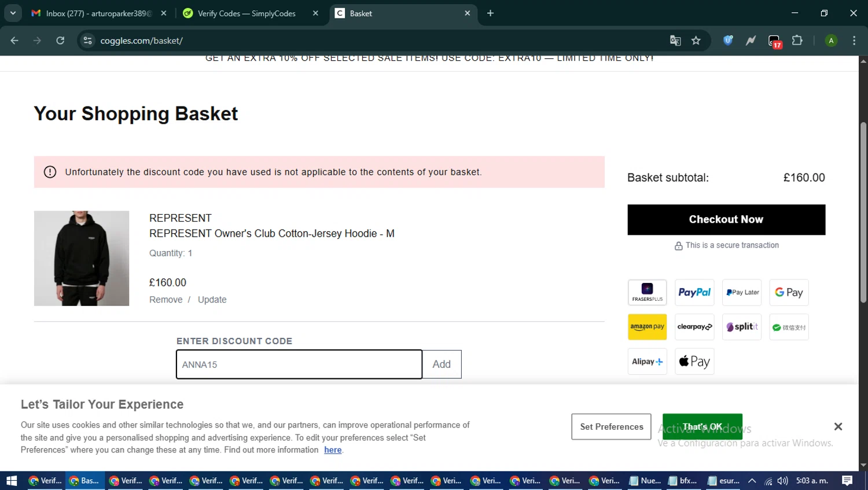Close the Verify Codes tab
The image size is (868, 490).
pyautogui.click(x=315, y=13)
